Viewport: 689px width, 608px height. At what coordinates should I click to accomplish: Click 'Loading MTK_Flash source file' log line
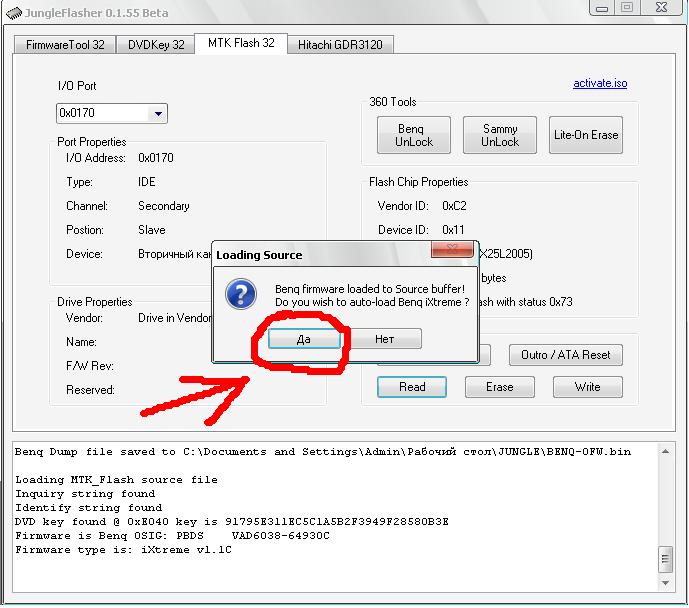116,479
